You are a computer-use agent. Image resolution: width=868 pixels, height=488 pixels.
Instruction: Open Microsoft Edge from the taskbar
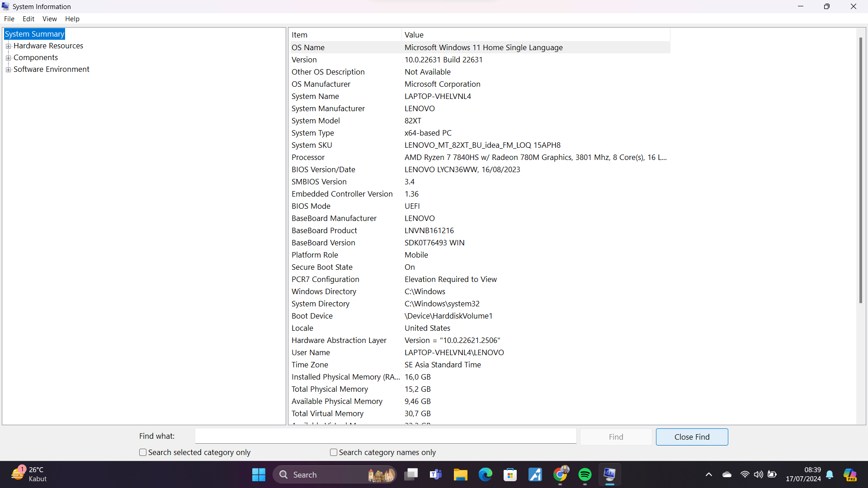tap(485, 474)
